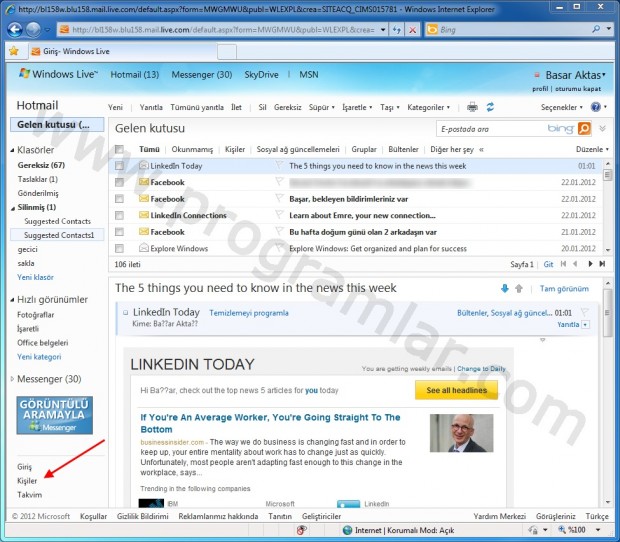The height and width of the screenshot is (542, 620).
Task: Show previous message with gray up arrow
Action: (519, 289)
